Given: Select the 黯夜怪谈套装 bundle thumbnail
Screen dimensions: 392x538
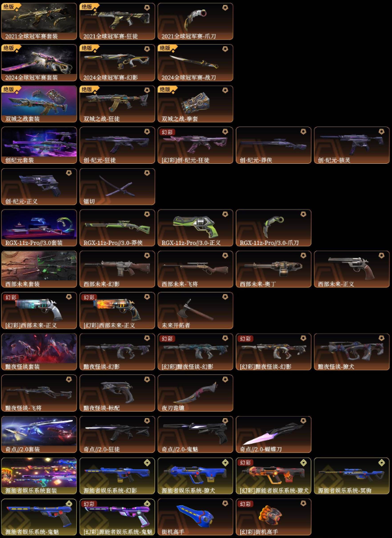Looking at the screenshot, I should (x=39, y=352).
